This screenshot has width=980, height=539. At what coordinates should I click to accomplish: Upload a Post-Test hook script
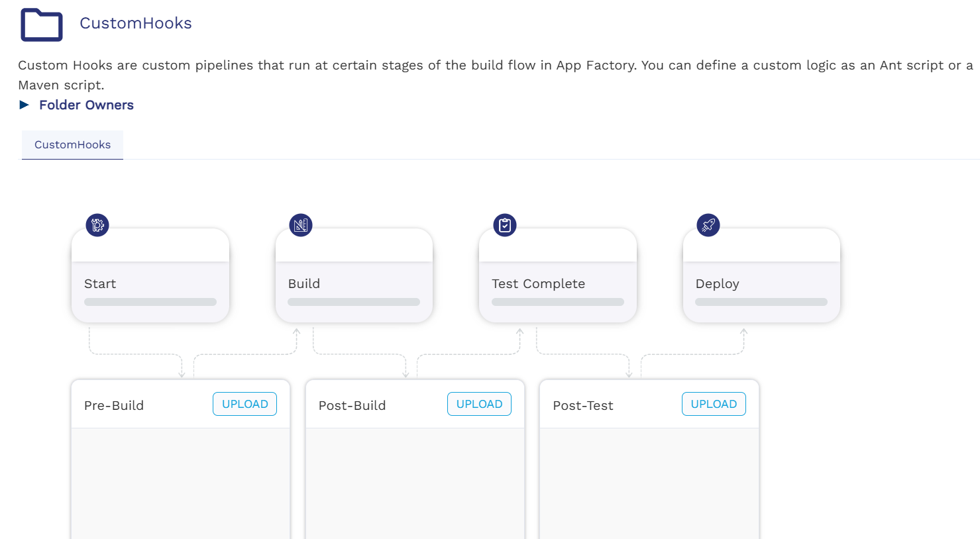point(714,404)
